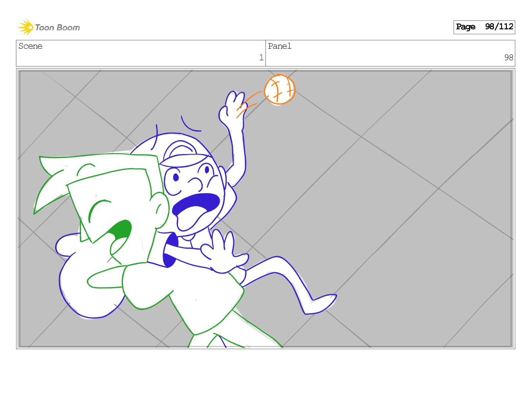Click the panel number 98 value
The image size is (532, 411).
pos(508,58)
